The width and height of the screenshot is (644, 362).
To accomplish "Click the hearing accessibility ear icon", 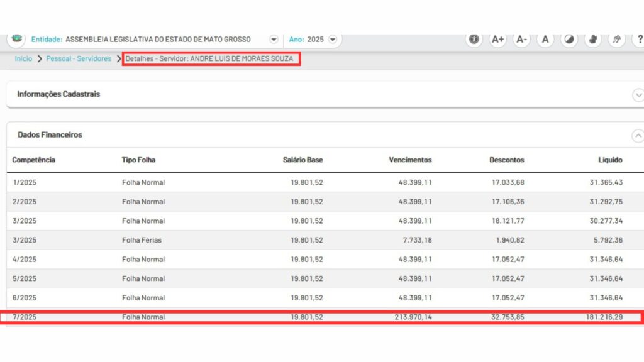I will pyautogui.click(x=616, y=39).
